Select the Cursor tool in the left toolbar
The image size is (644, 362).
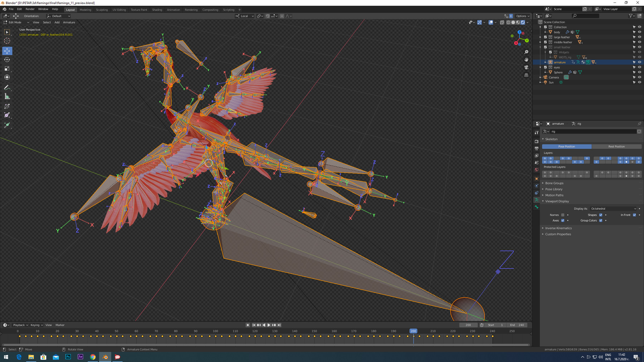(x=7, y=41)
